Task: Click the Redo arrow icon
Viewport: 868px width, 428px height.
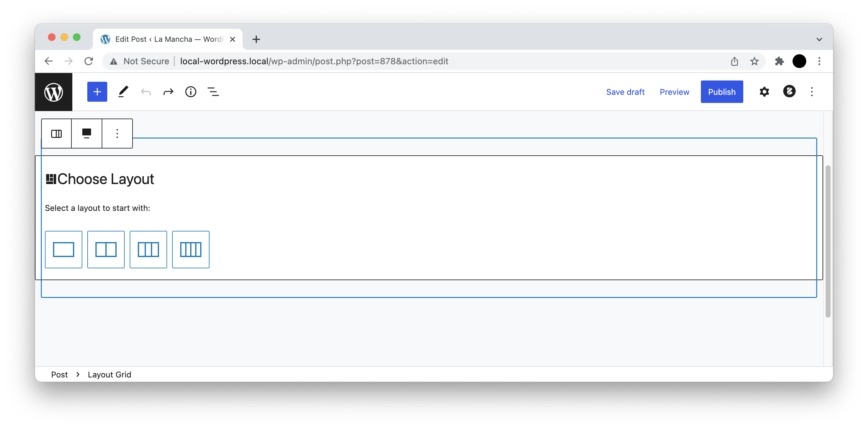Action: coord(168,91)
